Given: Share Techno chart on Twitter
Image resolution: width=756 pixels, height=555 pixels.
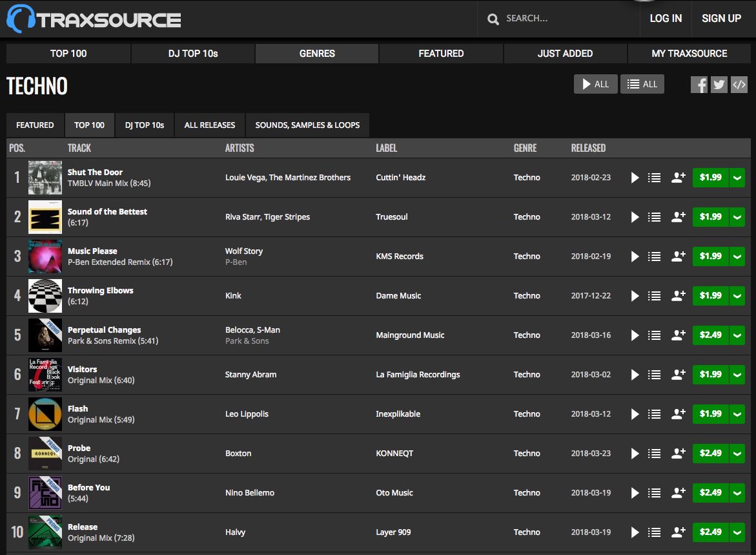Looking at the screenshot, I should coord(719,85).
